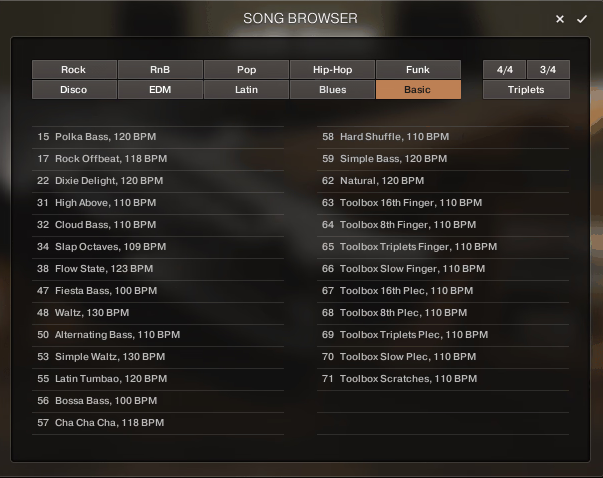The width and height of the screenshot is (603, 478).
Task: Select song 65 Toolbox Triplets Finger
Action: tap(443, 246)
